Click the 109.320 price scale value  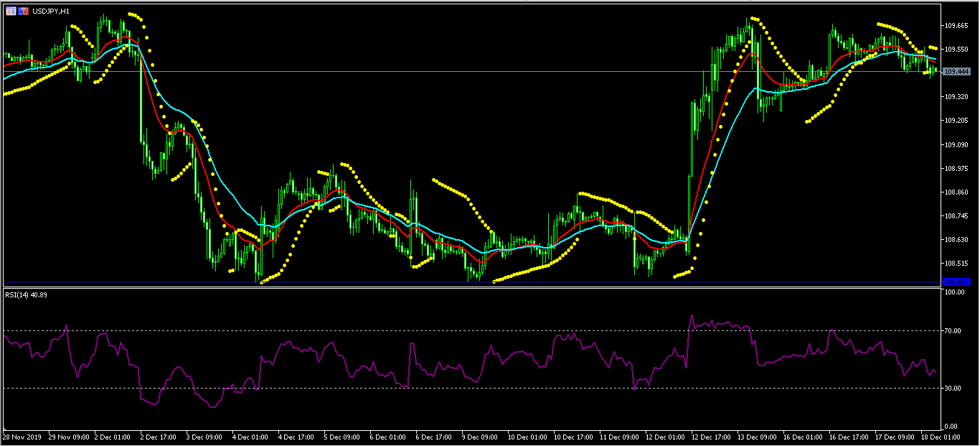tap(957, 97)
